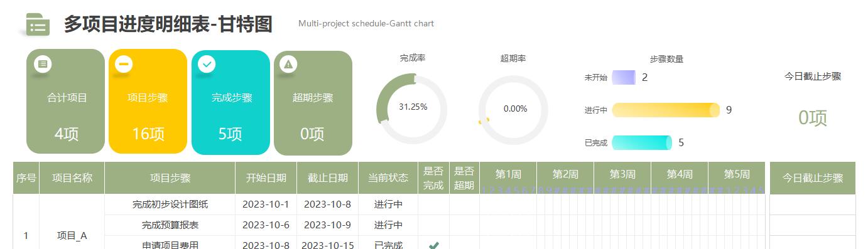Select the 第5周 Gantt header
This screenshot has height=249, width=868.
737,174
